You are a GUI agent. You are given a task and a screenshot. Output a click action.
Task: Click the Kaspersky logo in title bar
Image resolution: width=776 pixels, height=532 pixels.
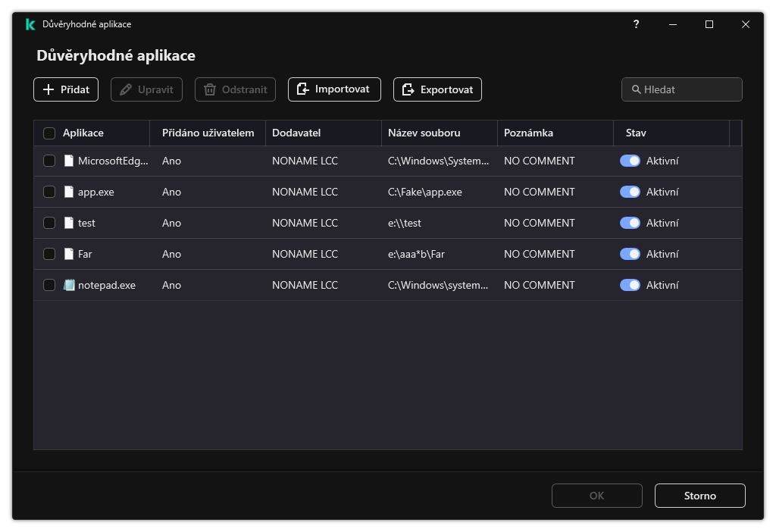coord(30,24)
